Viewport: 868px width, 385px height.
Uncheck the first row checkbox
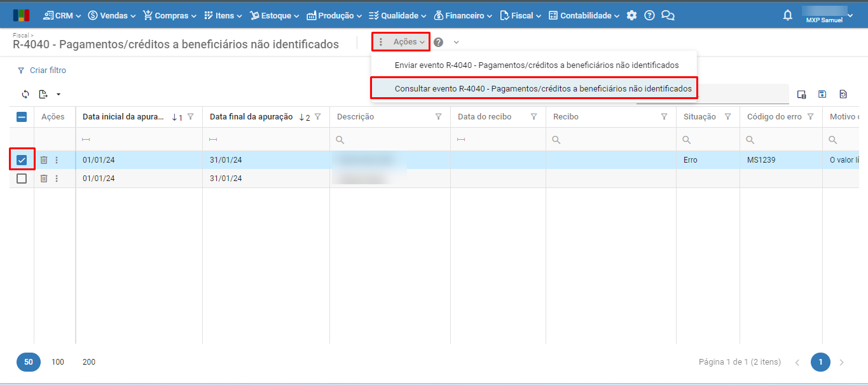click(22, 160)
